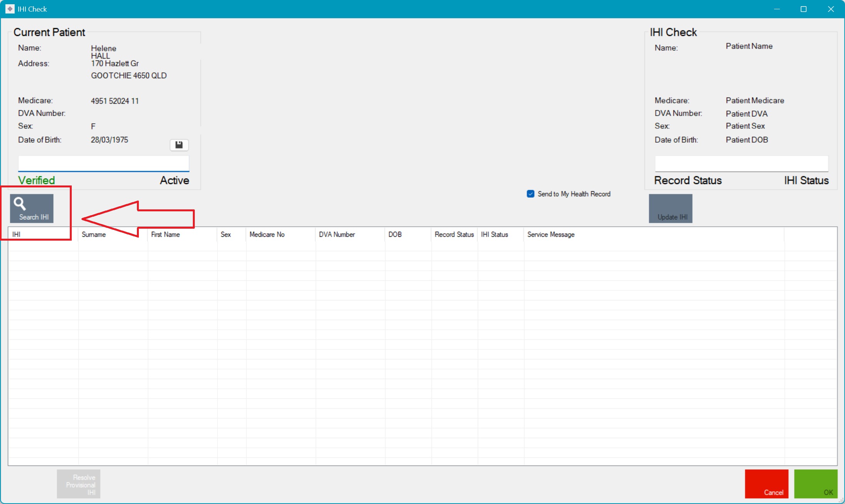The height and width of the screenshot is (504, 845).
Task: Click the Current Patient IHI input field
Action: [x=103, y=164]
